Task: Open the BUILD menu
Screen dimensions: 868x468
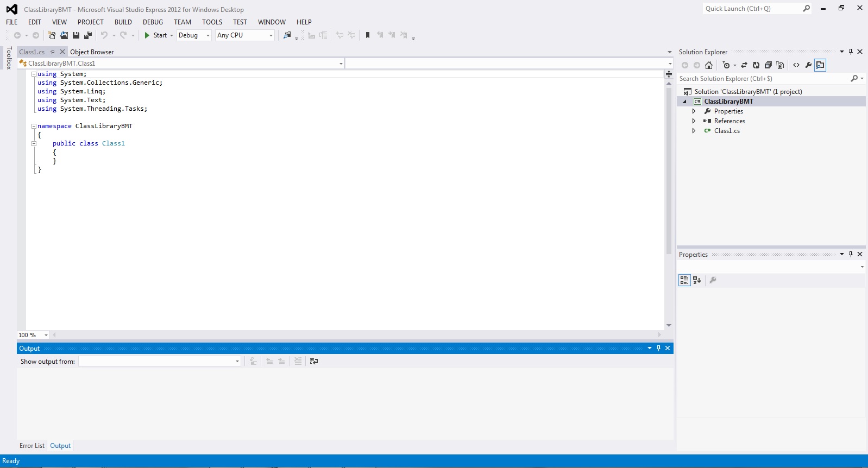Action: click(x=123, y=22)
